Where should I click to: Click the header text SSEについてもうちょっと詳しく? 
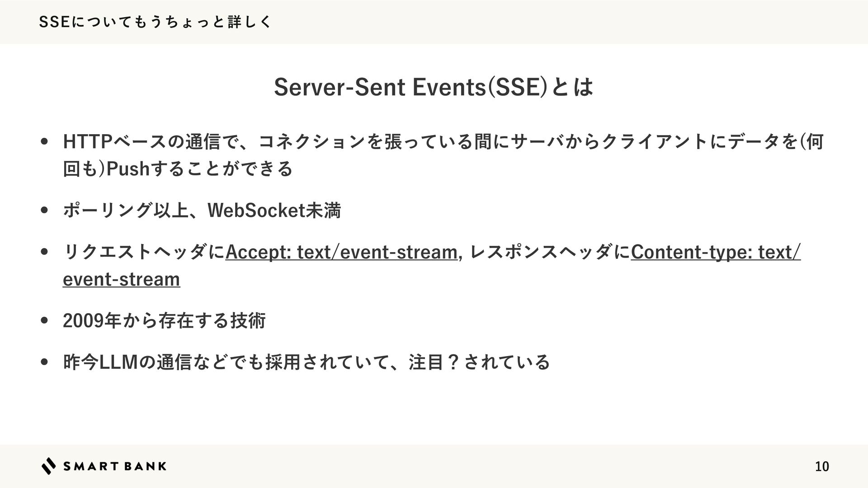[155, 22]
